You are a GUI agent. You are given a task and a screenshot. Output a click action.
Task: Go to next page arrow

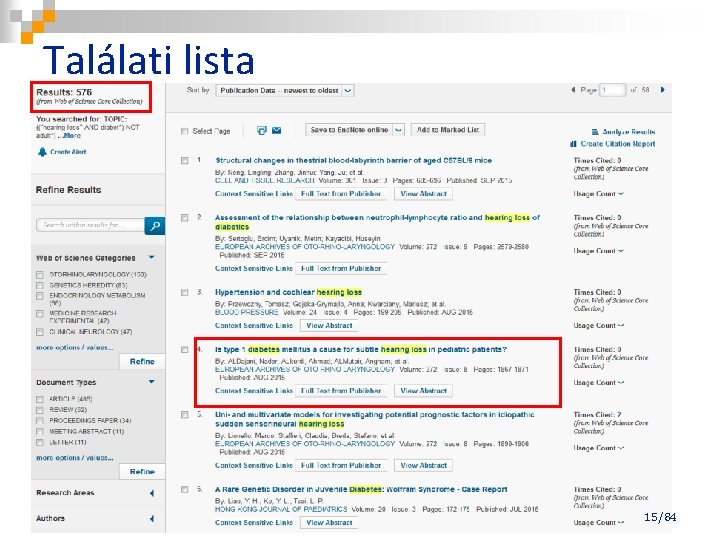[662, 90]
